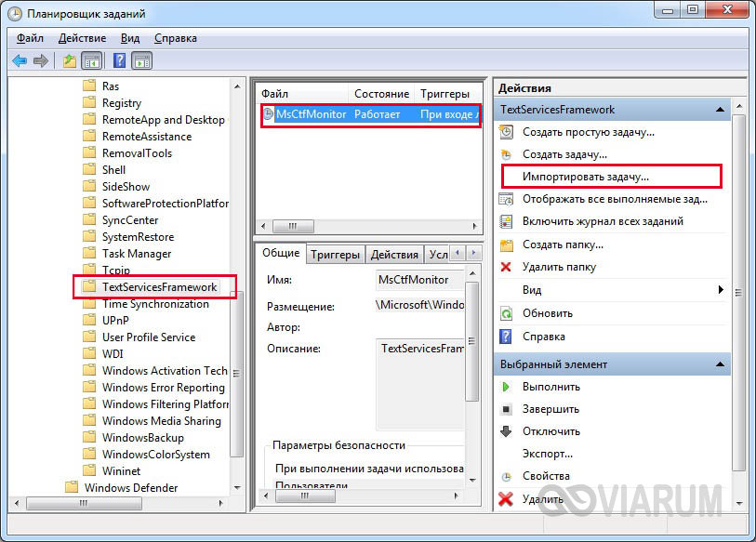Click the Завершить stop square icon

coord(506,409)
